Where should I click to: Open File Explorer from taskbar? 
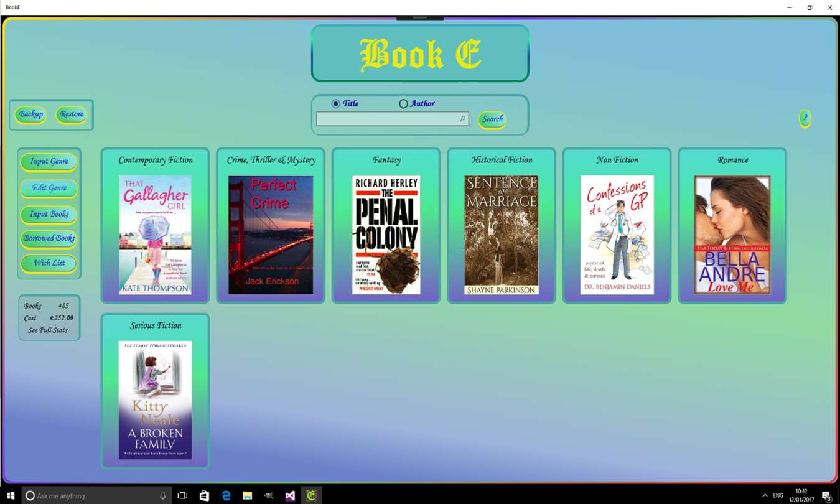pyautogui.click(x=247, y=496)
